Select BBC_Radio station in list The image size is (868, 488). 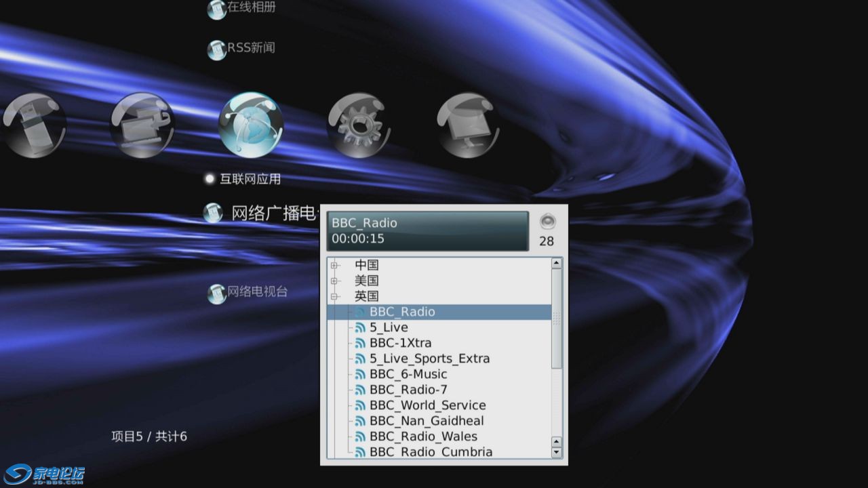click(439, 312)
